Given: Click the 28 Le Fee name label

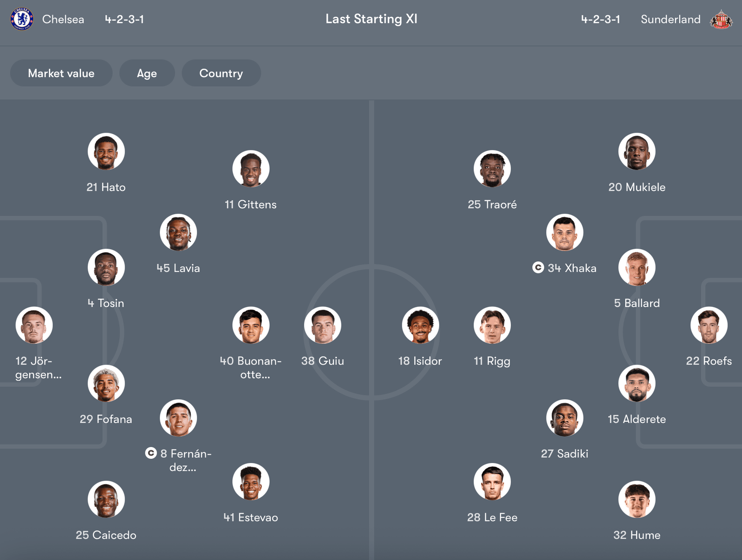Looking at the screenshot, I should [x=492, y=517].
